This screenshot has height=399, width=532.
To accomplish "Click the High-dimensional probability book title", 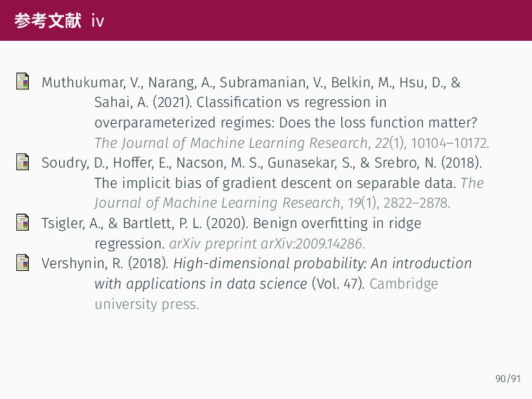I will tap(322, 264).
